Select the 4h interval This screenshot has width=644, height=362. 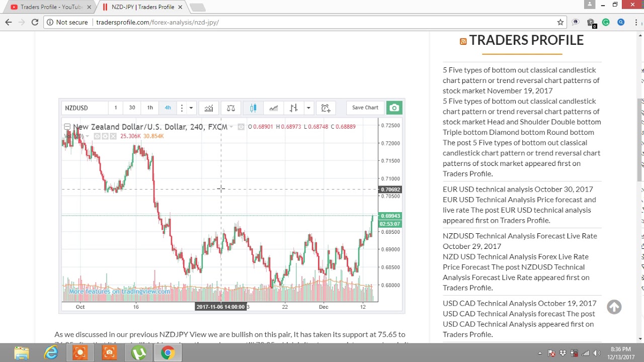(x=168, y=108)
